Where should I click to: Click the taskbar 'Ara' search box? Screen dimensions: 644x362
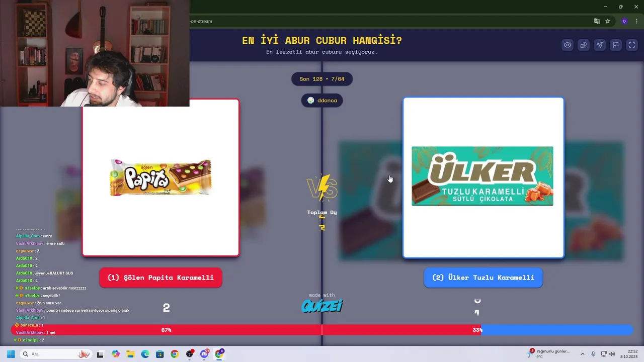[56, 354]
